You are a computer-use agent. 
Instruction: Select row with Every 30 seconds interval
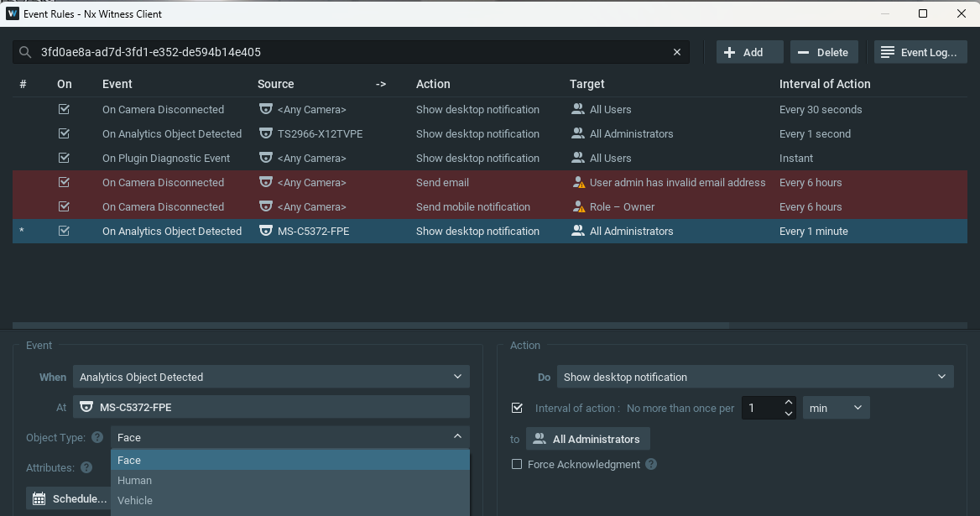point(490,109)
